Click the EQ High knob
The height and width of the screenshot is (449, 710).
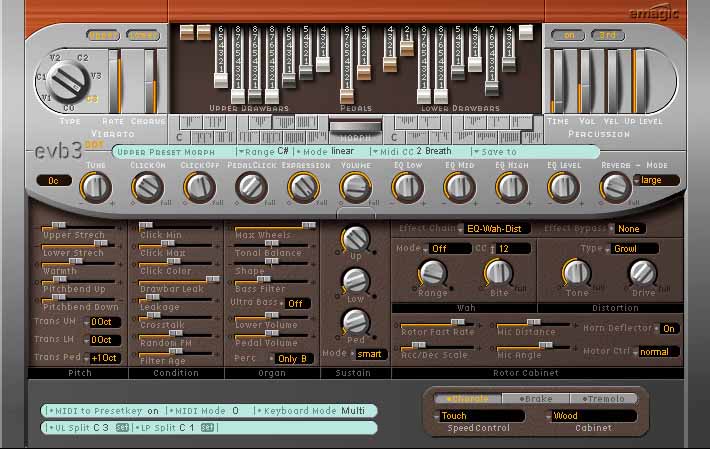point(511,187)
